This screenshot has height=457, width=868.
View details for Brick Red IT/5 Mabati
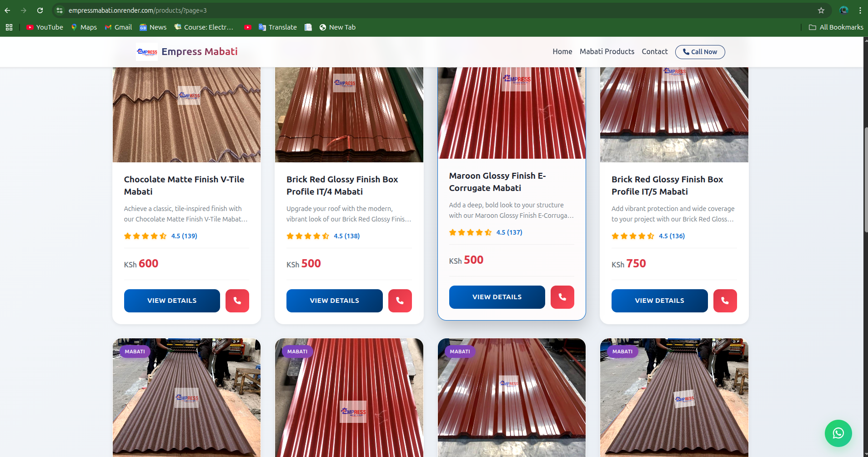tap(660, 301)
